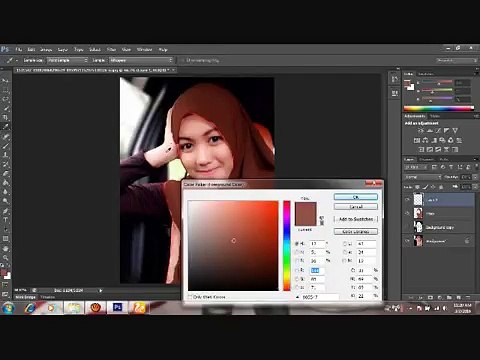Add a layer mask
The height and width of the screenshot is (360, 480).
[x=430, y=297]
